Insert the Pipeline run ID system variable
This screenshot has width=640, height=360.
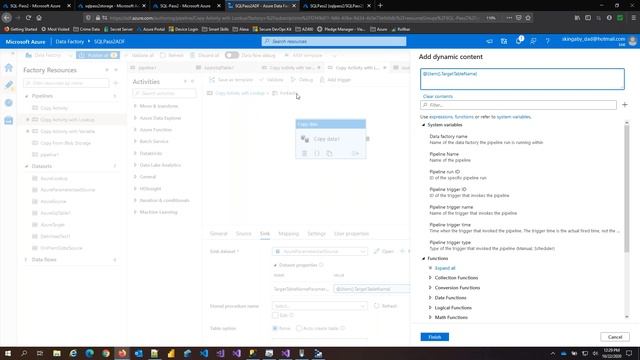pos(458,175)
